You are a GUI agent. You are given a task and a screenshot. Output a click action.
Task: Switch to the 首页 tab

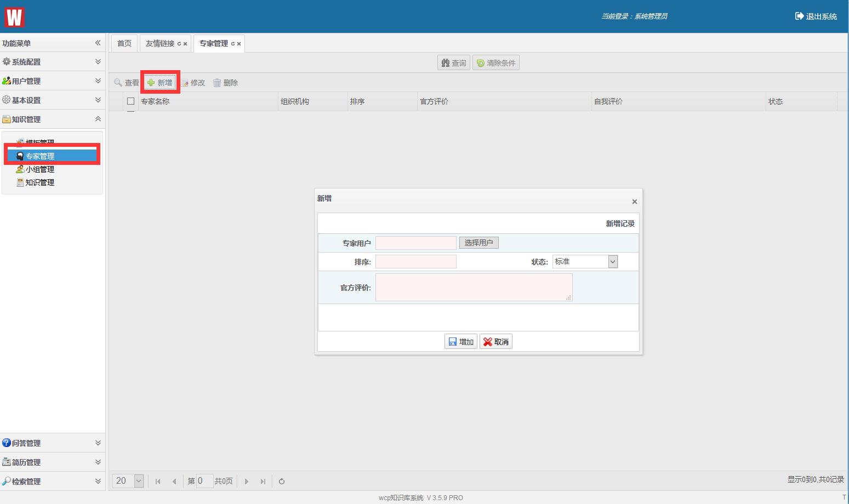tap(124, 43)
